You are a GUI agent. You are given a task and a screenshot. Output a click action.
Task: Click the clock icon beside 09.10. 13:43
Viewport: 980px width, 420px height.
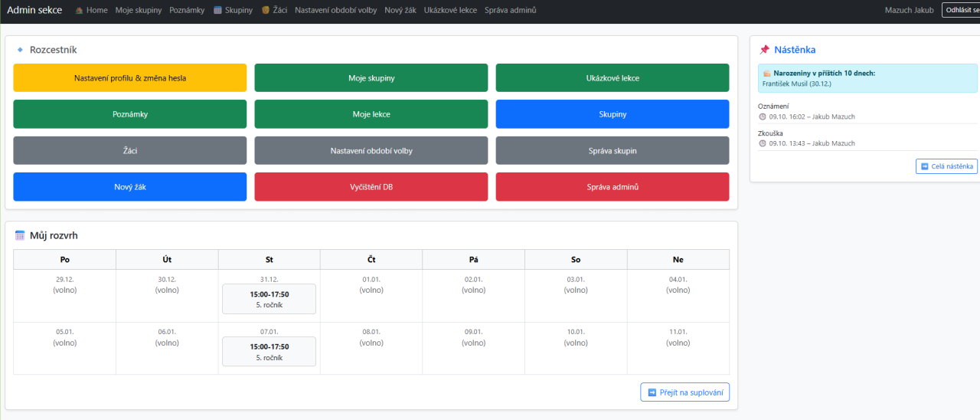click(x=762, y=143)
